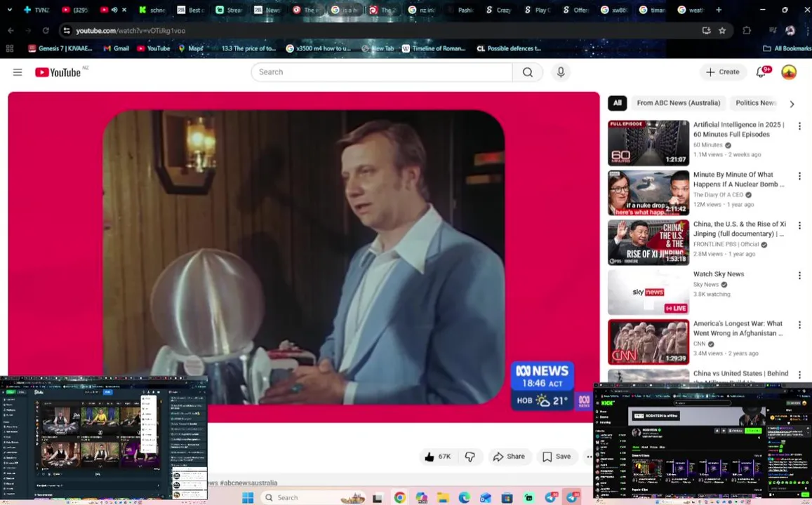Open Microsoft Edge from the taskbar
This screenshot has height=505, width=812.
point(464,498)
